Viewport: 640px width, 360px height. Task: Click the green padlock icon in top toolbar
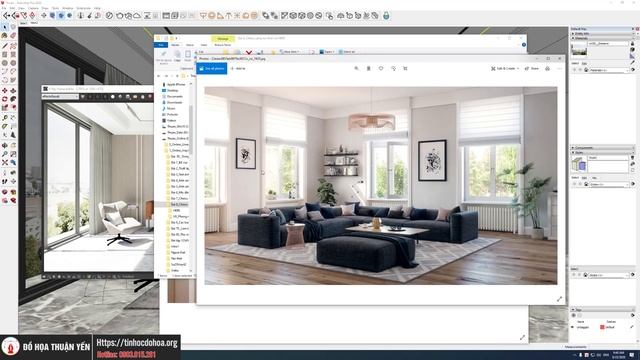point(386,16)
